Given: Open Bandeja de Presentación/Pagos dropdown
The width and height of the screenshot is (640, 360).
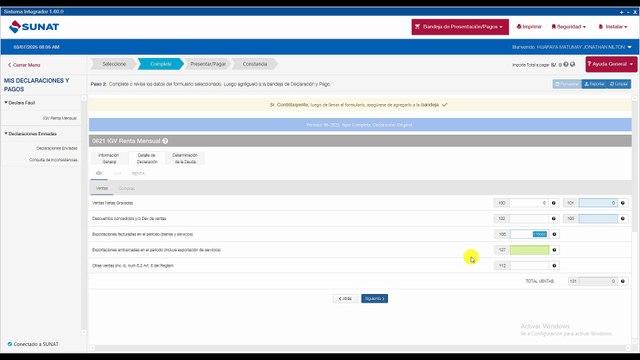Looking at the screenshot, I should [x=460, y=27].
